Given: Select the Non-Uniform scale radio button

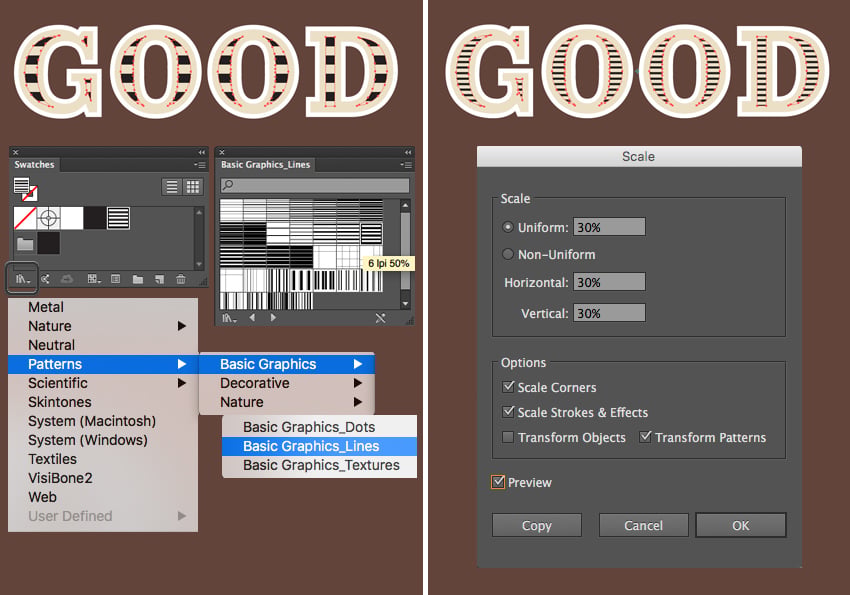Looking at the screenshot, I should pos(508,254).
